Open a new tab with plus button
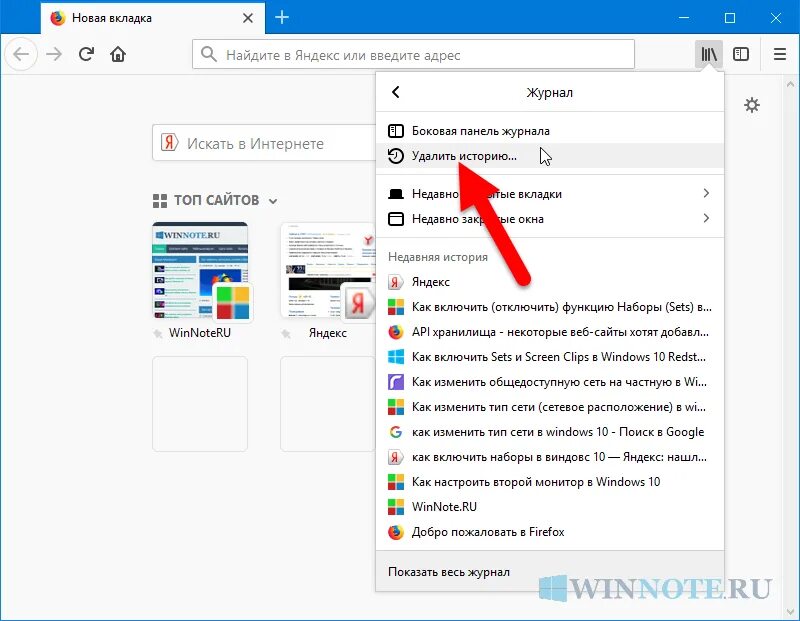800x621 pixels. click(282, 17)
